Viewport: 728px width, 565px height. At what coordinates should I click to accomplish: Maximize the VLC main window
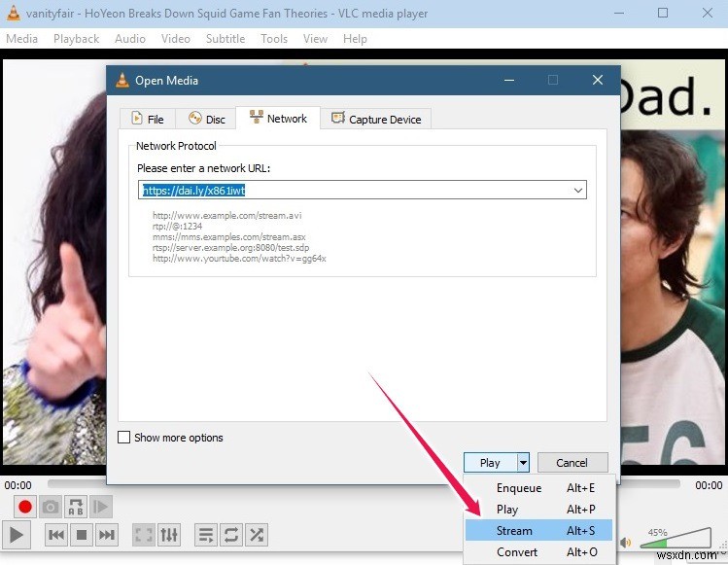pyautogui.click(x=663, y=13)
